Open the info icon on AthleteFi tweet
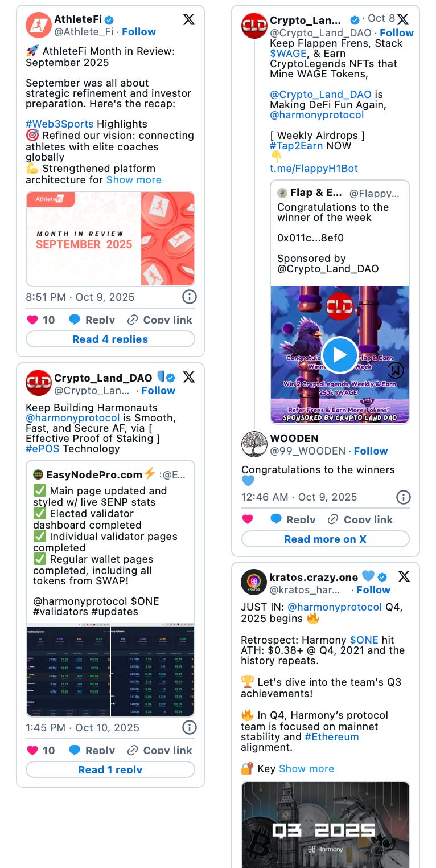 click(189, 297)
